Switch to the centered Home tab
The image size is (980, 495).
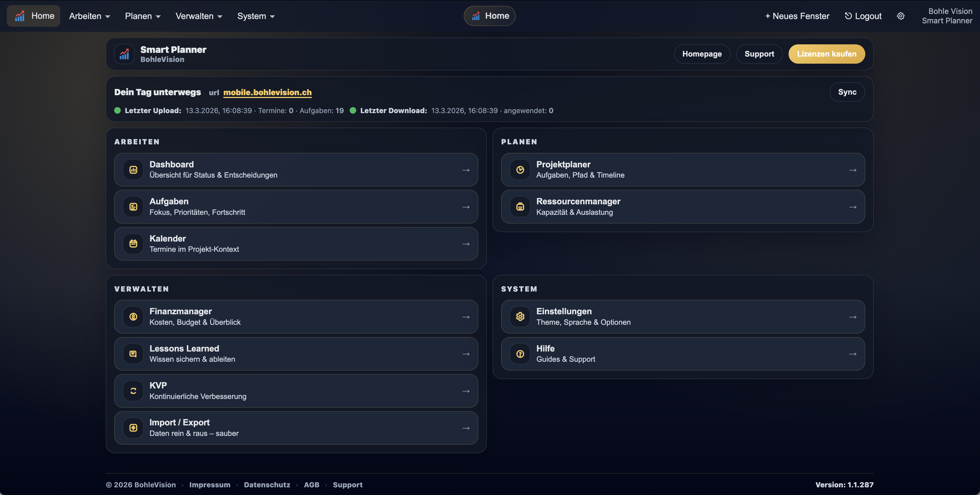(x=489, y=16)
